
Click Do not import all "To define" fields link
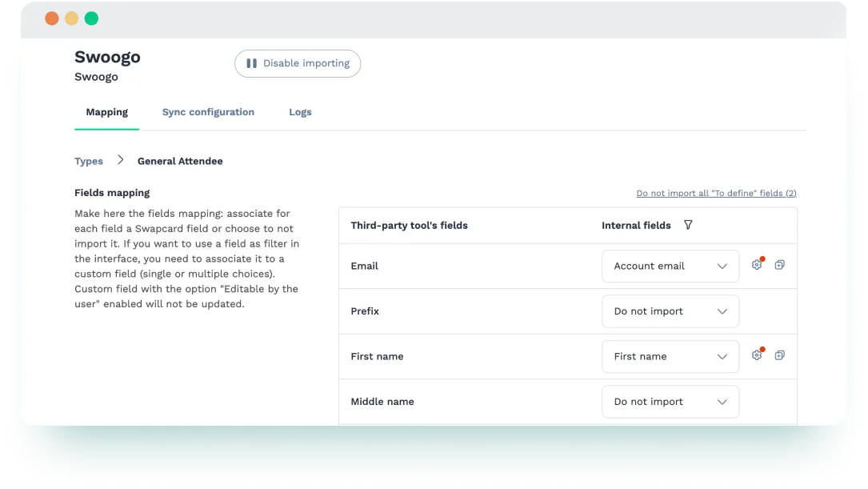coord(716,193)
